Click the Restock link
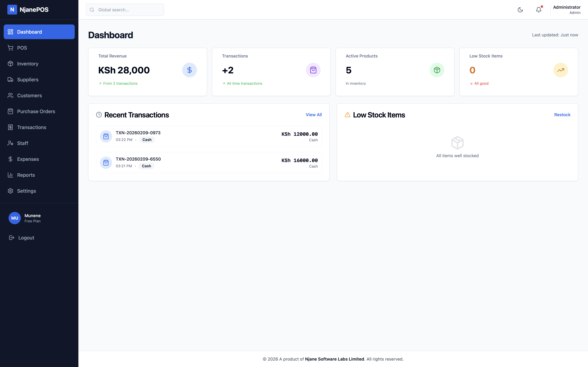Screen dimensions: 588x367 click(562, 115)
